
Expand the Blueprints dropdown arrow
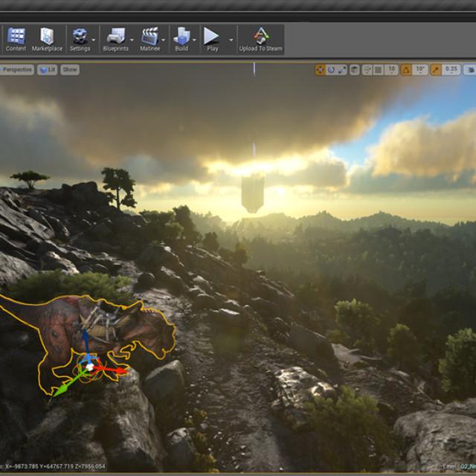pos(132,39)
